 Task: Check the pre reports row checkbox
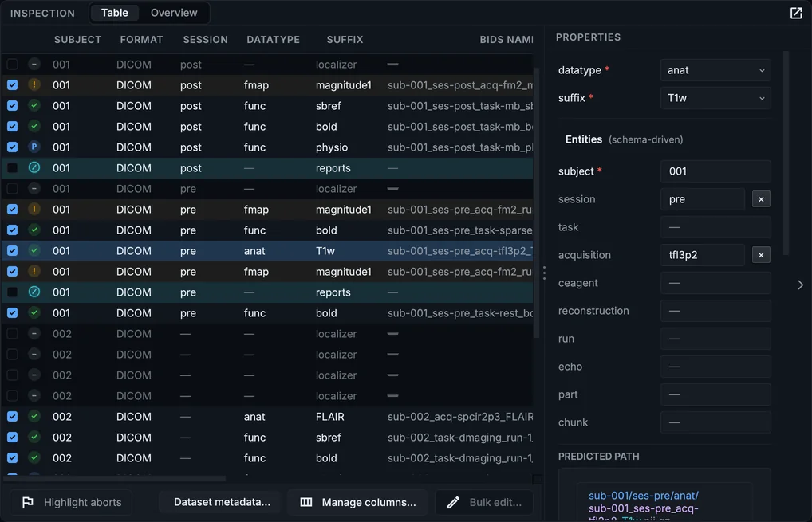[13, 292]
